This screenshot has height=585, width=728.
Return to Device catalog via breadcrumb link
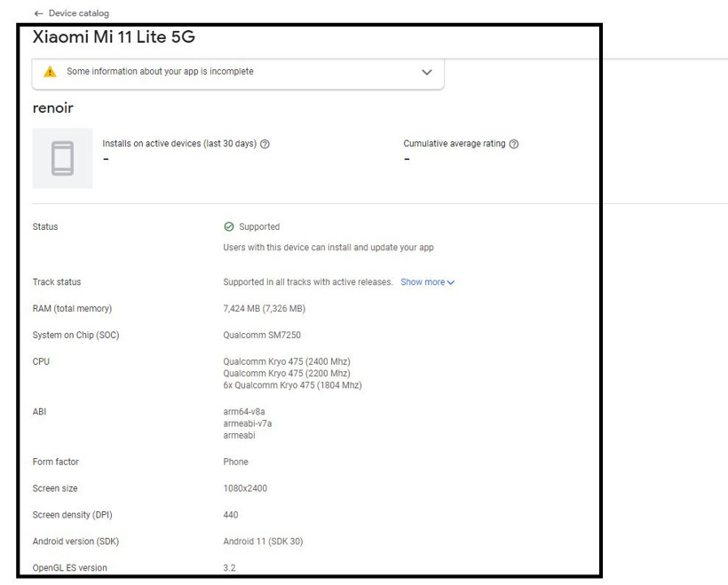point(78,12)
